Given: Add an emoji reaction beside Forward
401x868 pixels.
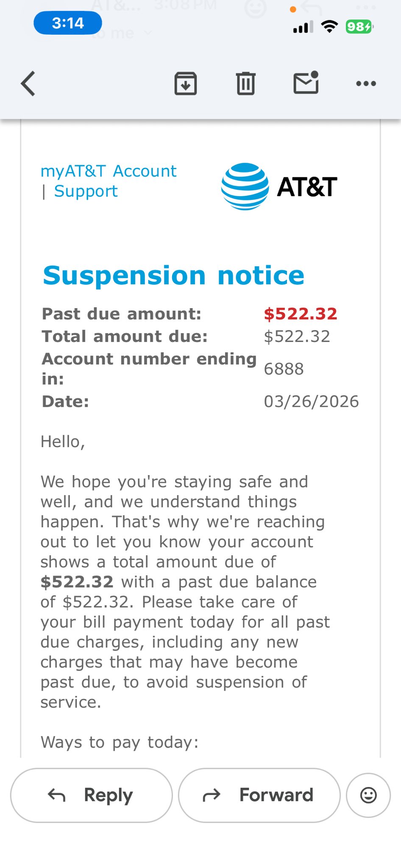Looking at the screenshot, I should (x=368, y=795).
